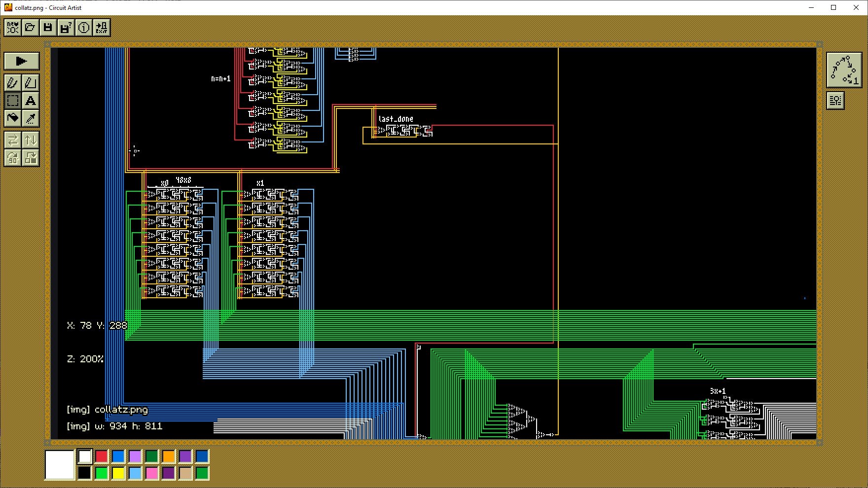
Task: Click the New circuit icon
Action: (x=13, y=28)
